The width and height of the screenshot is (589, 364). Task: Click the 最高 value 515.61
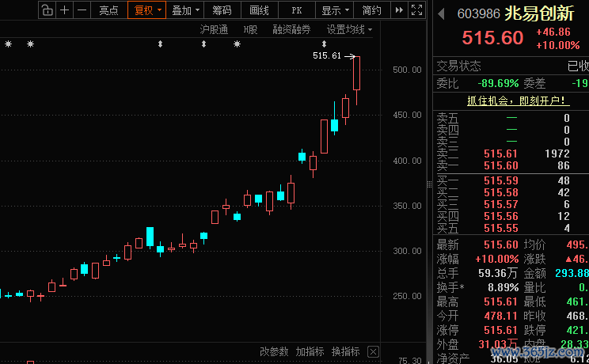coord(500,301)
